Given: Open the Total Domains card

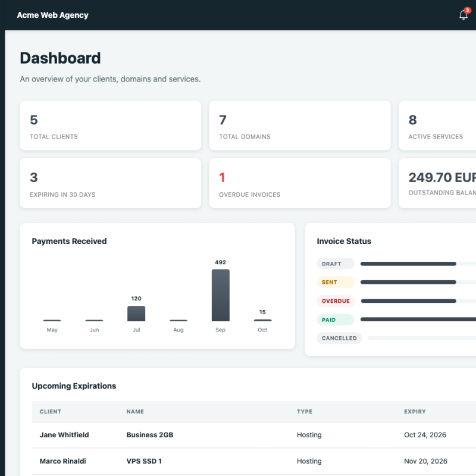Looking at the screenshot, I should pos(300,126).
